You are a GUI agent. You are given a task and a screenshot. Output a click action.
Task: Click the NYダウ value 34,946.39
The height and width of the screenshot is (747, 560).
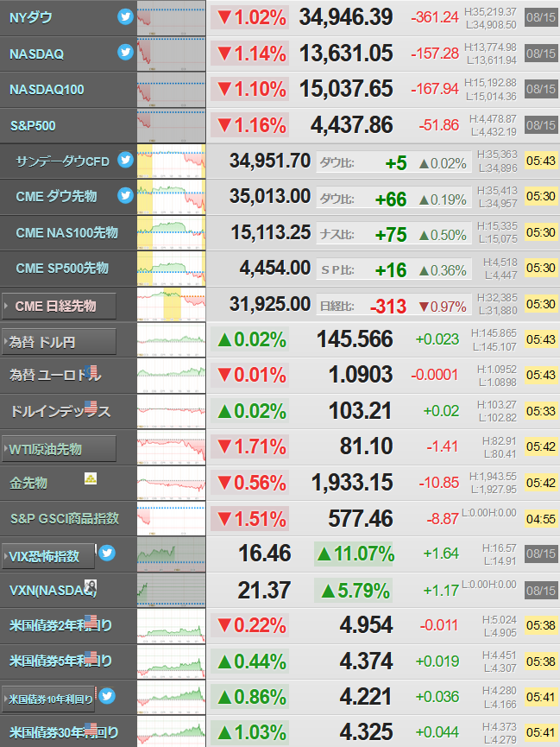click(x=346, y=17)
